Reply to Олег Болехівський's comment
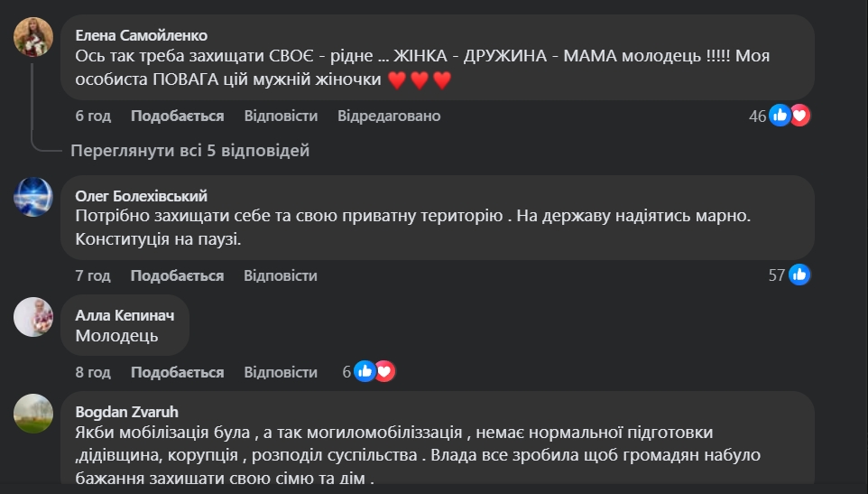868x494 pixels. coord(281,275)
